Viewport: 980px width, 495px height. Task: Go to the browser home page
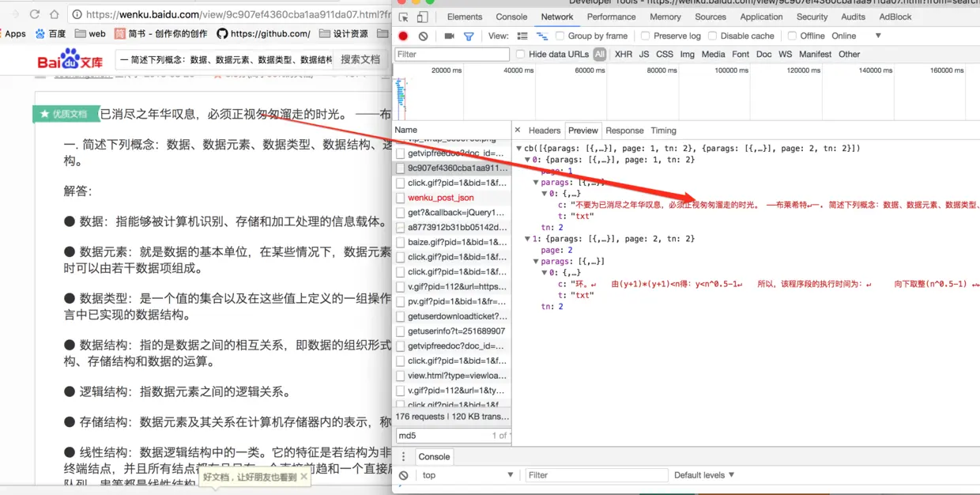click(55, 14)
